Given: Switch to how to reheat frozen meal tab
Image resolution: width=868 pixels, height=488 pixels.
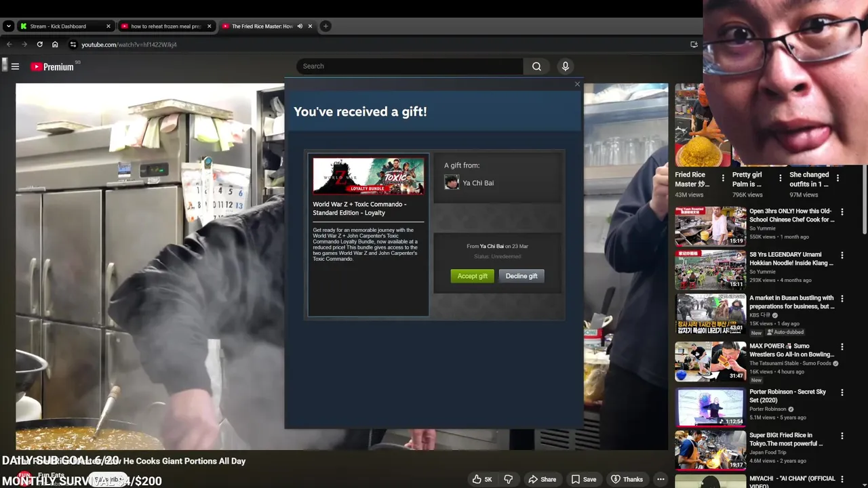Looking at the screenshot, I should (x=165, y=26).
